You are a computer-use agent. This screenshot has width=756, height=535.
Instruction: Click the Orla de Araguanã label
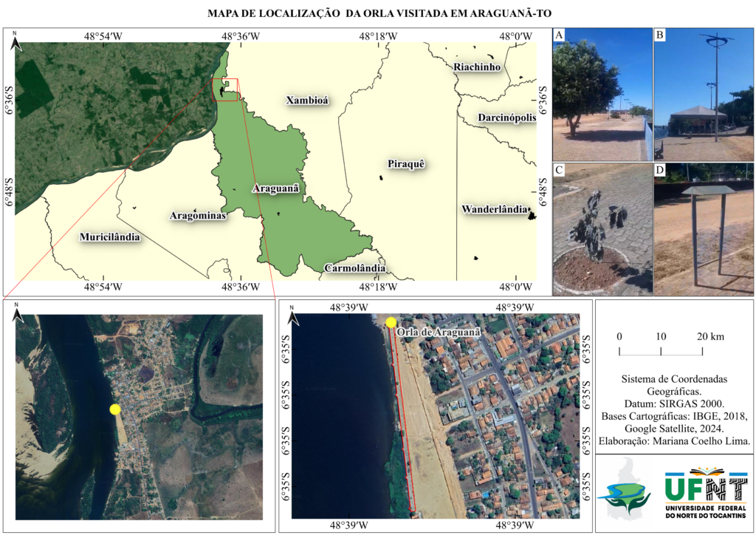439,333
